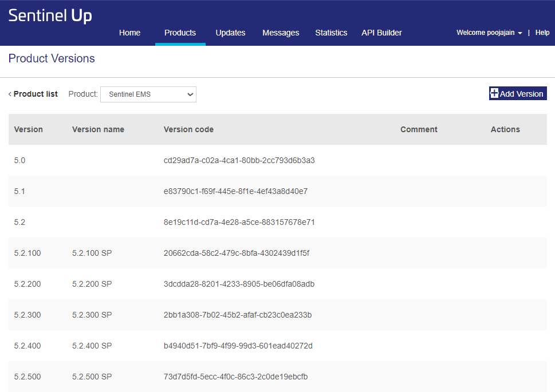Expand the Welcome poojajain user menu

(489, 33)
